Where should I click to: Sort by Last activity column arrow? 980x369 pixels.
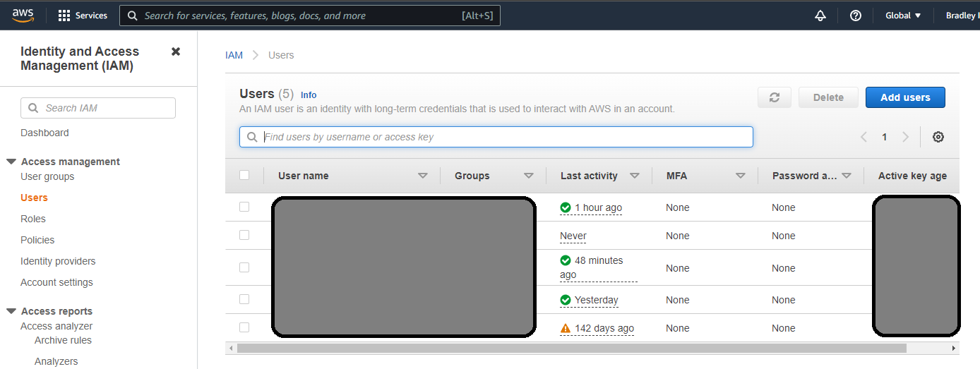pos(635,176)
